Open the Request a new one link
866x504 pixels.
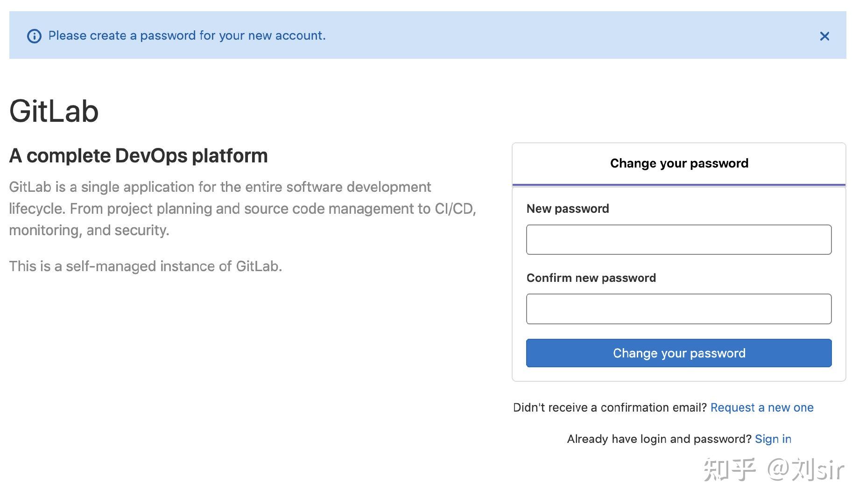761,407
